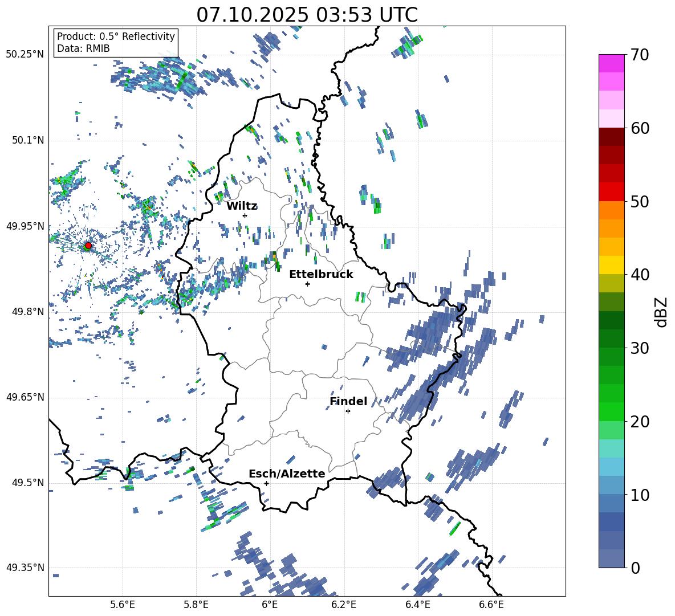Click the 10 tick on colorbar
The width and height of the screenshot is (675, 616).
[x=640, y=495]
